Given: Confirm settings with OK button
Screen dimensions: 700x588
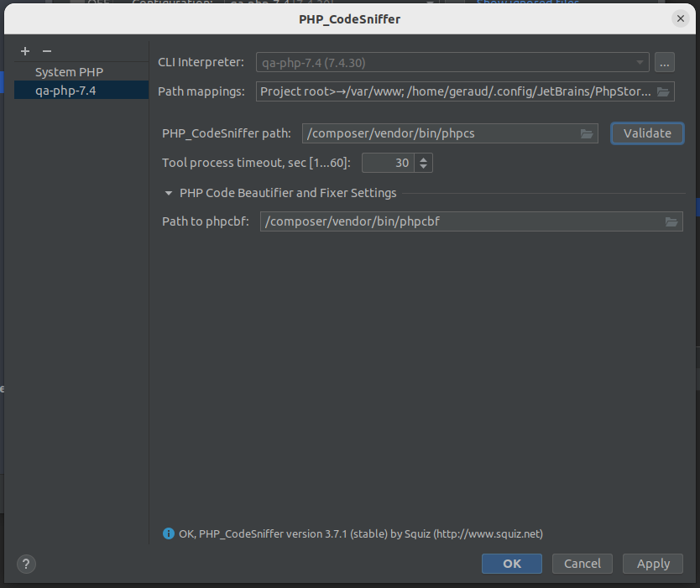Looking at the screenshot, I should point(512,564).
